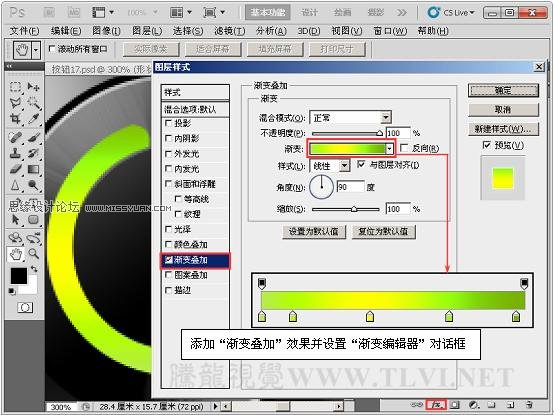Select the Hand tool in toolbox

(x=15, y=254)
